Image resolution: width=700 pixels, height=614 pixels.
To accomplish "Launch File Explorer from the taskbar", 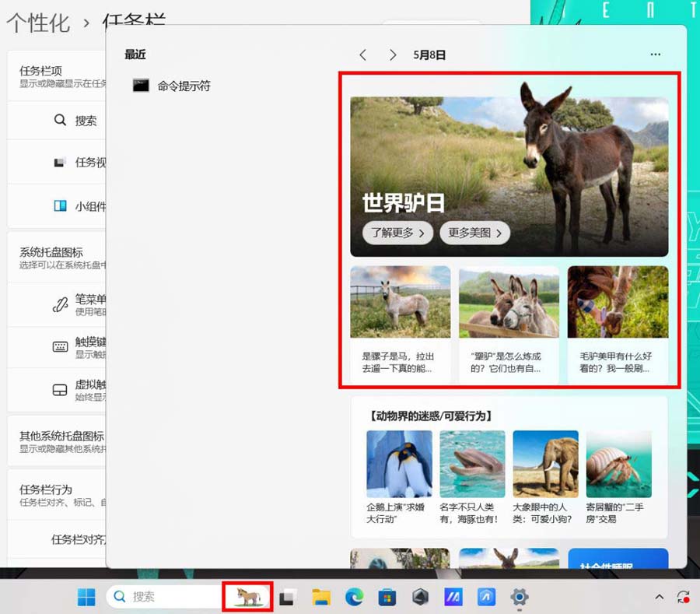I will tap(321, 597).
